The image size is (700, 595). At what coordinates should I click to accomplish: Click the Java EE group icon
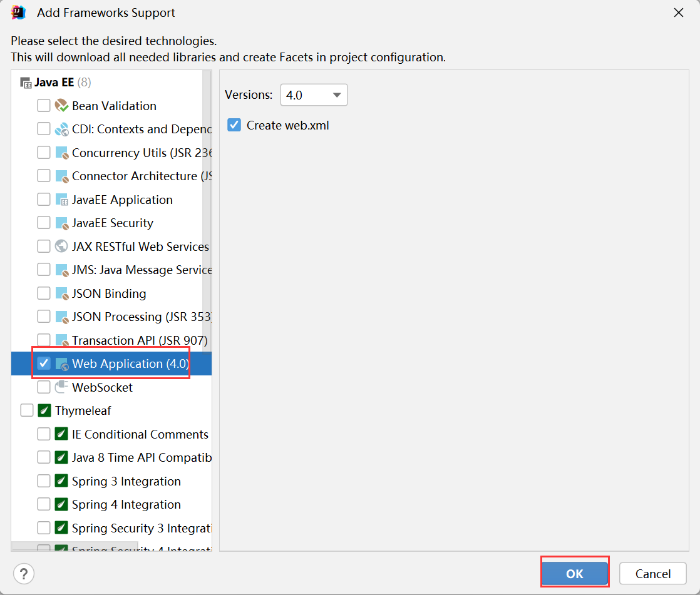(26, 83)
